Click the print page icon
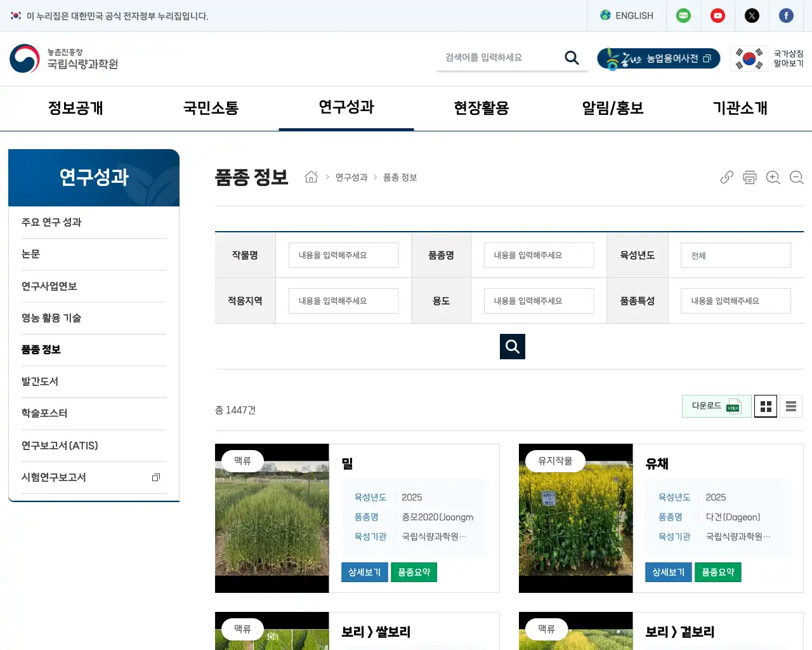Image resolution: width=812 pixels, height=650 pixels. tap(750, 177)
